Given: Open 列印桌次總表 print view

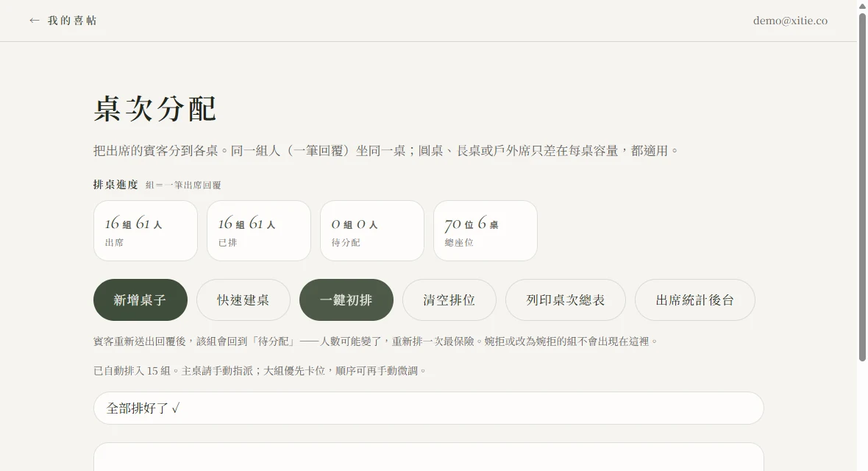Looking at the screenshot, I should (x=565, y=300).
